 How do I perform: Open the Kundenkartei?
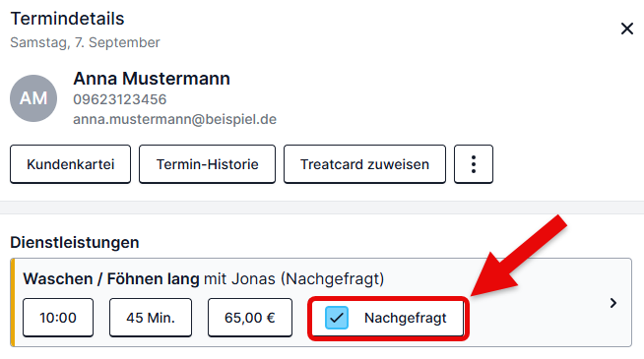[70, 164]
